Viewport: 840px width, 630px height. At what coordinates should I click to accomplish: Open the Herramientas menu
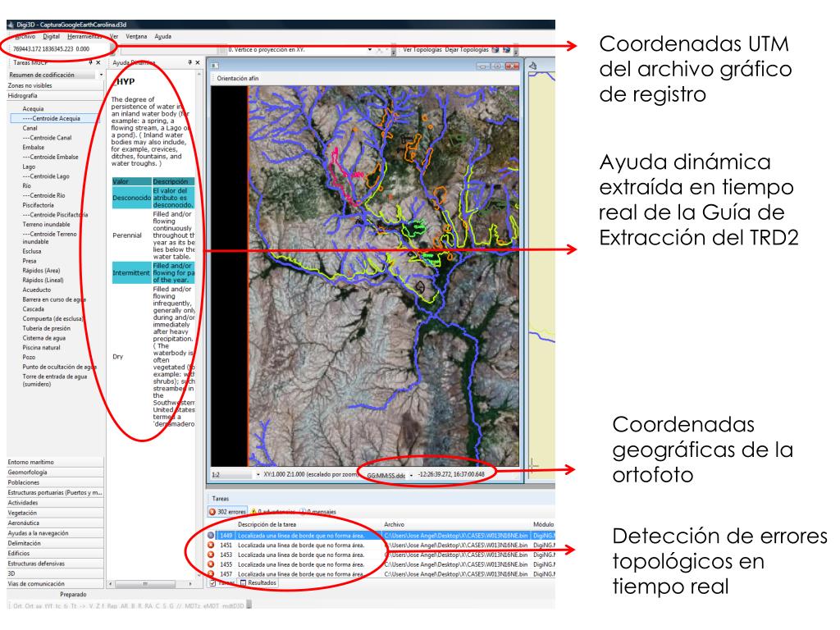pos(84,36)
